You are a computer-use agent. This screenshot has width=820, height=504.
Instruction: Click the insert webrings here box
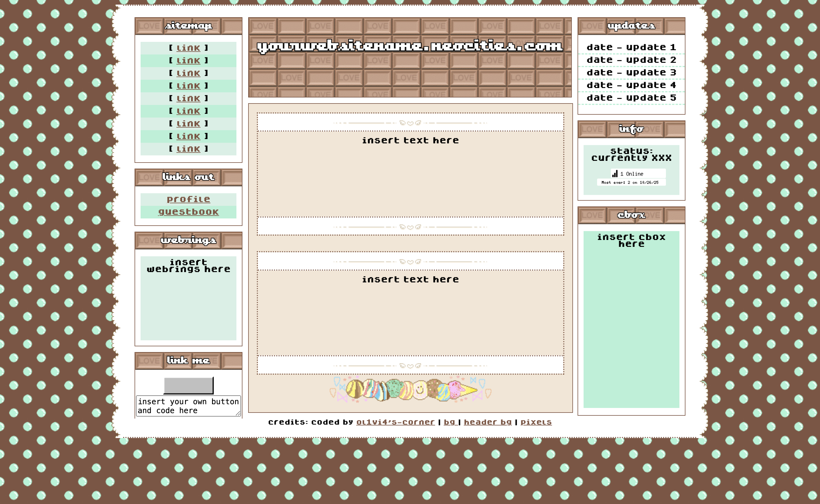click(x=188, y=266)
